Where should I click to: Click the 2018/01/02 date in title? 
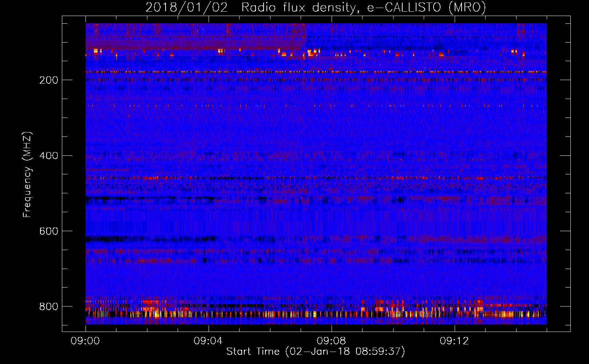pos(187,8)
